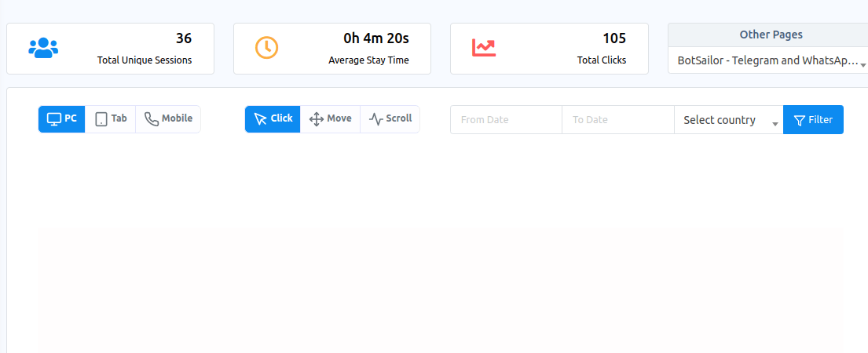Open the Select country dropdown
Image resolution: width=868 pixels, height=353 pixels.
(728, 120)
